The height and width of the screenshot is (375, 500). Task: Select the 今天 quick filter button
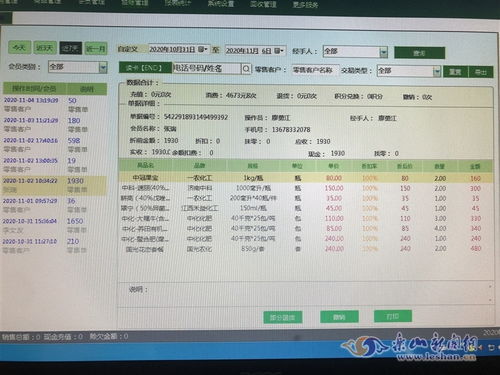click(x=20, y=48)
